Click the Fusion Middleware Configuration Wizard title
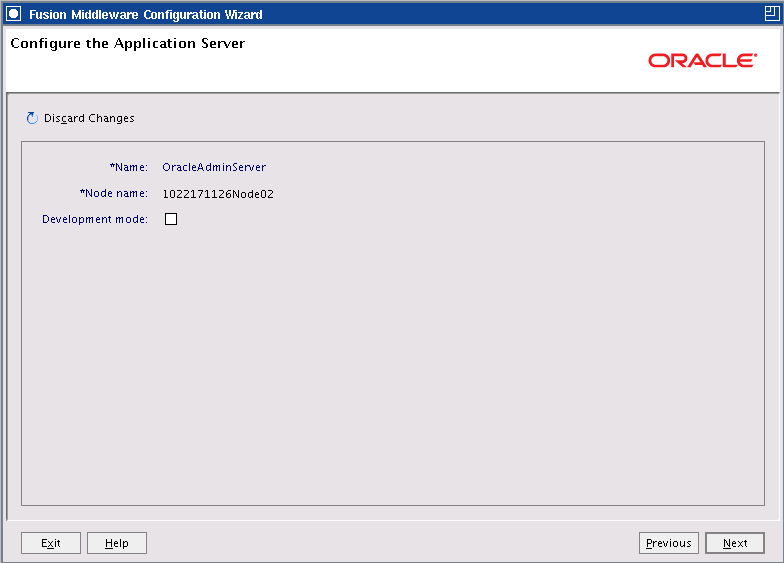 (x=146, y=14)
